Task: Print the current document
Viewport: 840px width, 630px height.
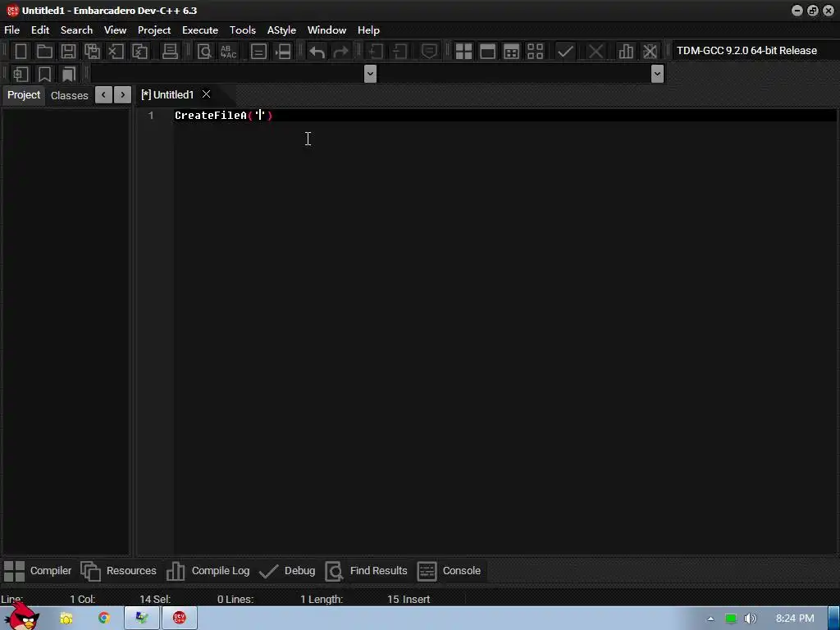Action: point(170,52)
